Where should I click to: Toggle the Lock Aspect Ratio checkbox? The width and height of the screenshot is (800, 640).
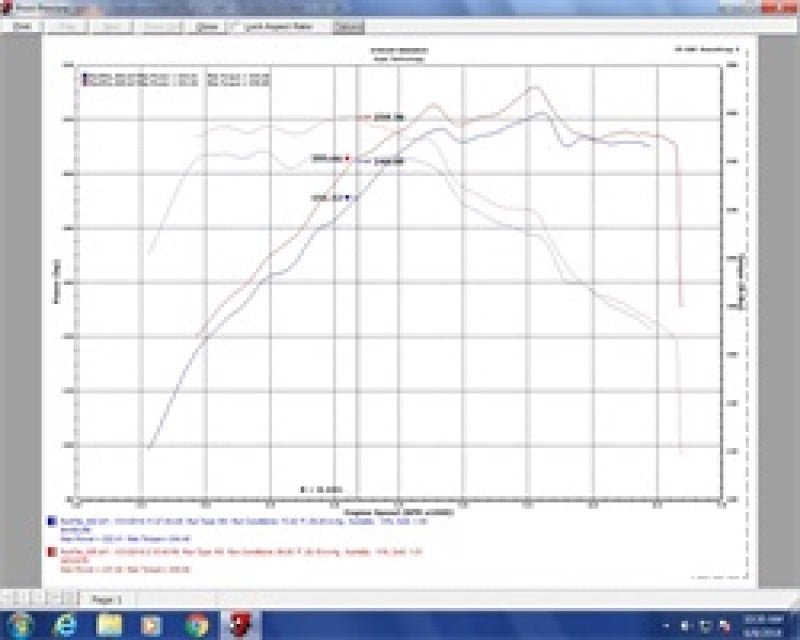tap(240, 29)
